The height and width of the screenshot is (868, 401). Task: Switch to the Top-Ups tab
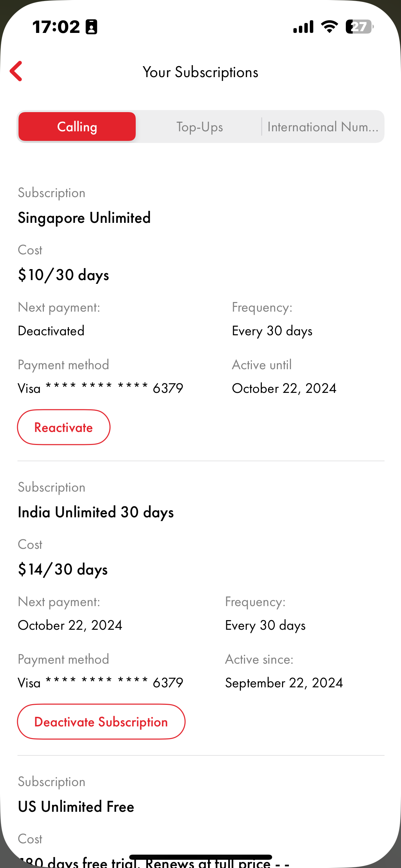(199, 127)
